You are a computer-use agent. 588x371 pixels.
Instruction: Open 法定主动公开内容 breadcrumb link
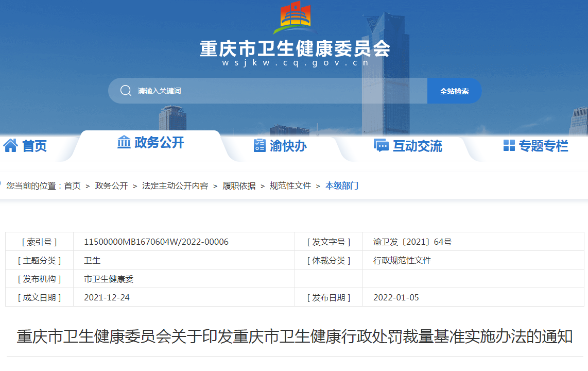click(x=175, y=185)
